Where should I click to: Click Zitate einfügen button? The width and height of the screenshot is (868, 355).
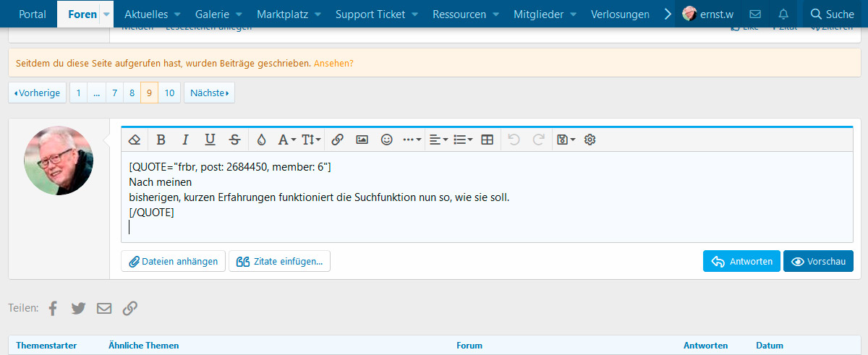(x=280, y=262)
